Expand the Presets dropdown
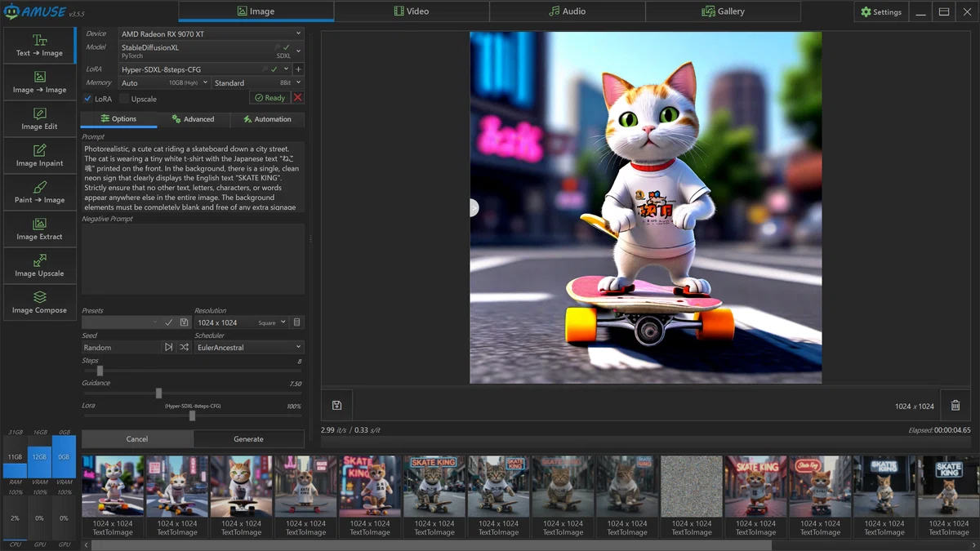Image resolution: width=980 pixels, height=551 pixels. tap(122, 322)
